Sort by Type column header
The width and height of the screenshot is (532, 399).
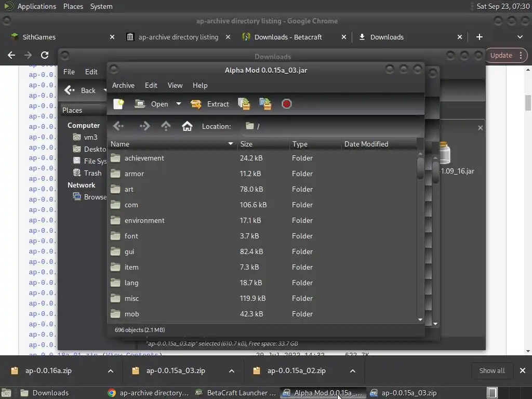click(315, 144)
